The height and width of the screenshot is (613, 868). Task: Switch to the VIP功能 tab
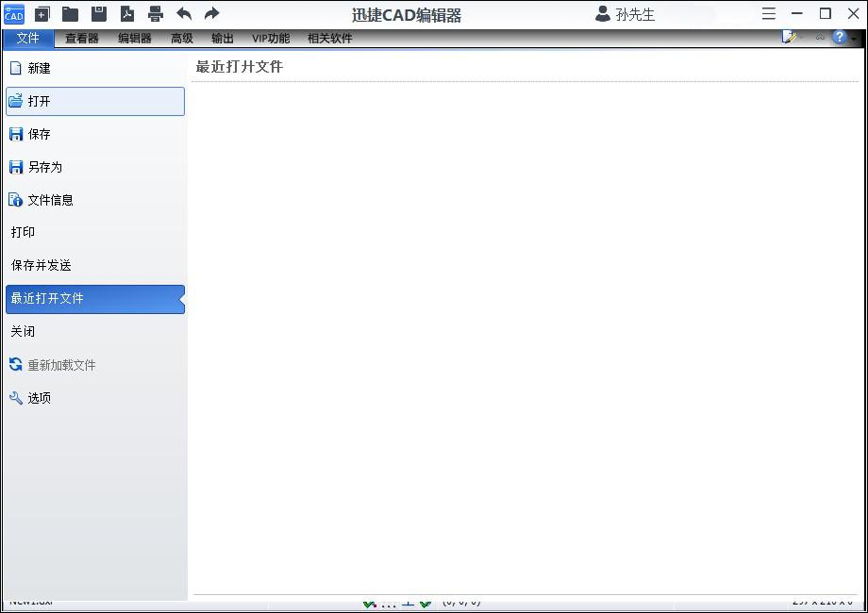pos(271,38)
